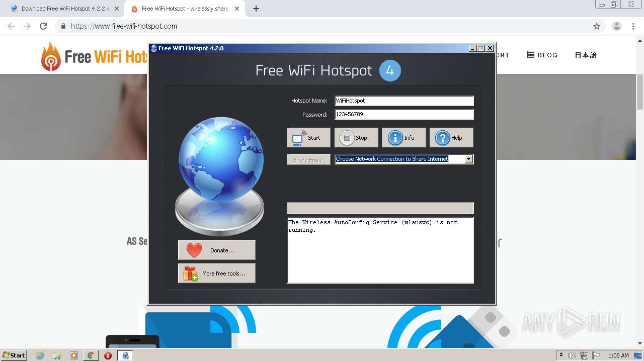This screenshot has width=644, height=362.
Task: Click the Free WiFi Hotspot site logo
Action: 95,56
